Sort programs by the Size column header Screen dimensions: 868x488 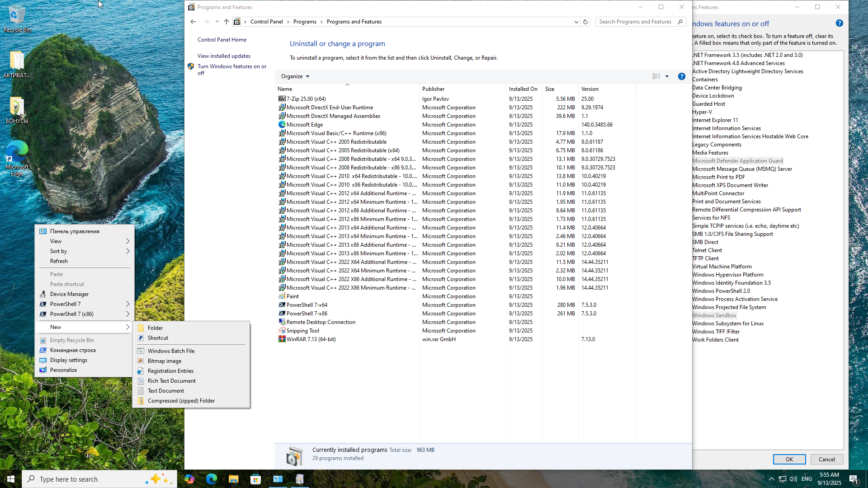[560, 89]
